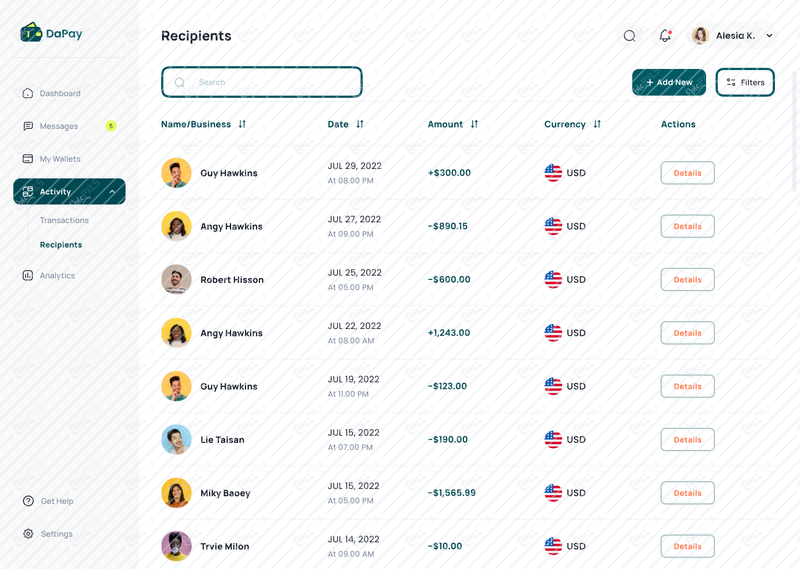Image resolution: width=800 pixels, height=569 pixels.
Task: Click the DaPay wallet logo icon
Action: (31, 32)
